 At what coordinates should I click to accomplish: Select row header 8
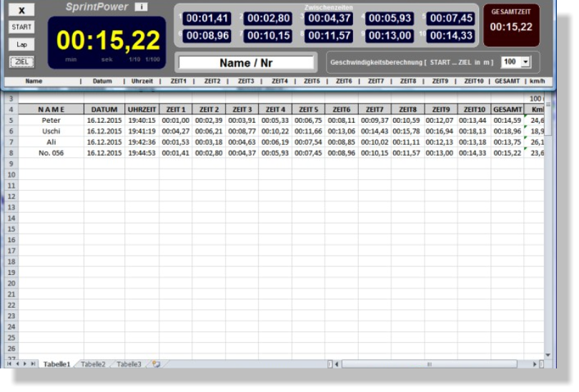[11, 153]
